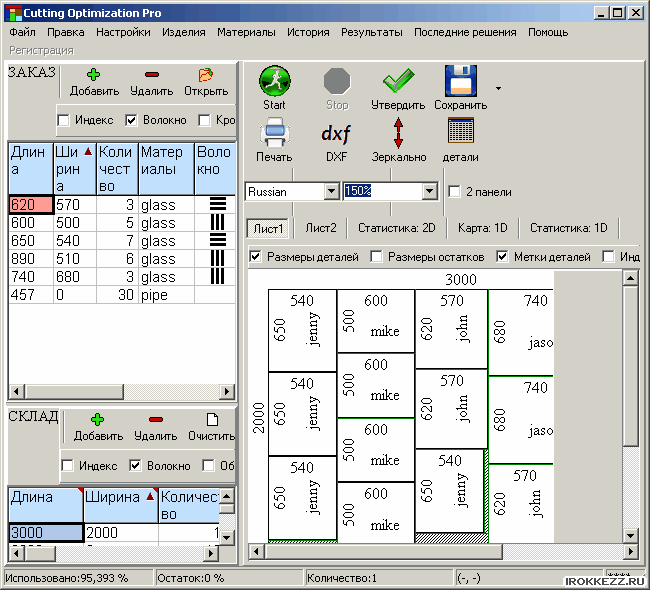The height and width of the screenshot is (590, 650).
Task: Click the green checkmark Утвердить icon
Action: coord(398,81)
